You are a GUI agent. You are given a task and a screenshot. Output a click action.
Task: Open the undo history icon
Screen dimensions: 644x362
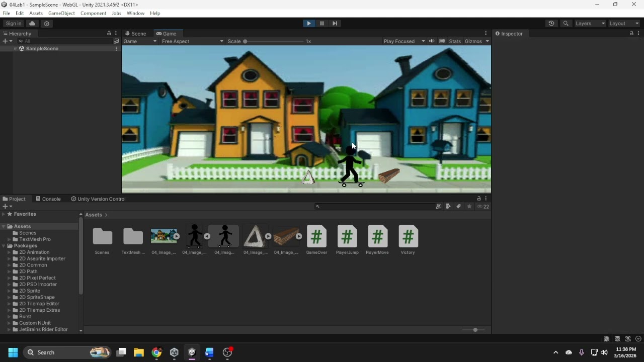(x=551, y=23)
